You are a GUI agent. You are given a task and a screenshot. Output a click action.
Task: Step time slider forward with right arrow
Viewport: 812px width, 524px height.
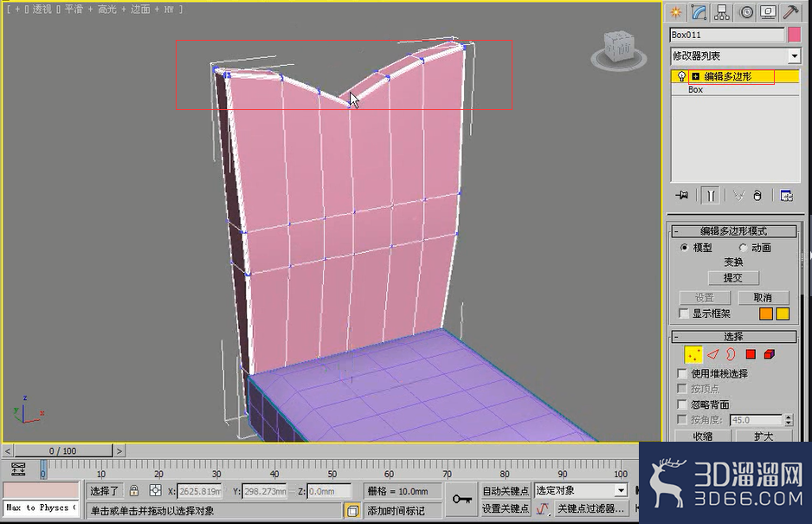119,451
